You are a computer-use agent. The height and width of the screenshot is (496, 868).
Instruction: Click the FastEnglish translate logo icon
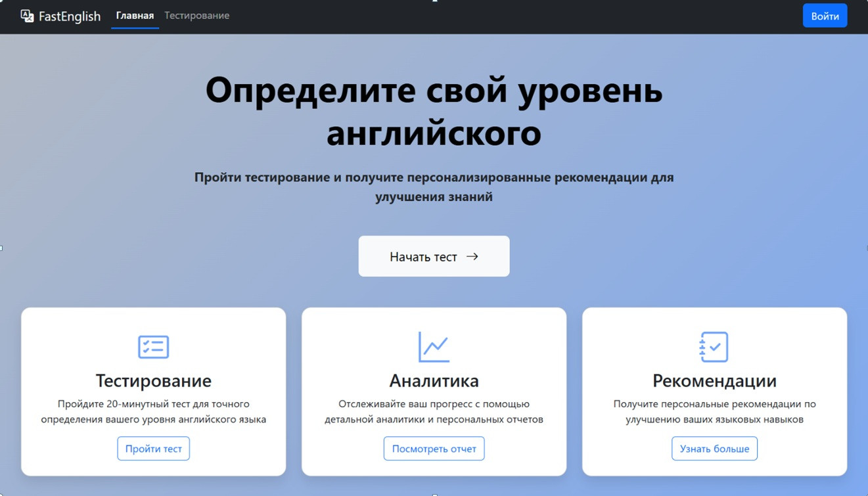click(x=27, y=16)
